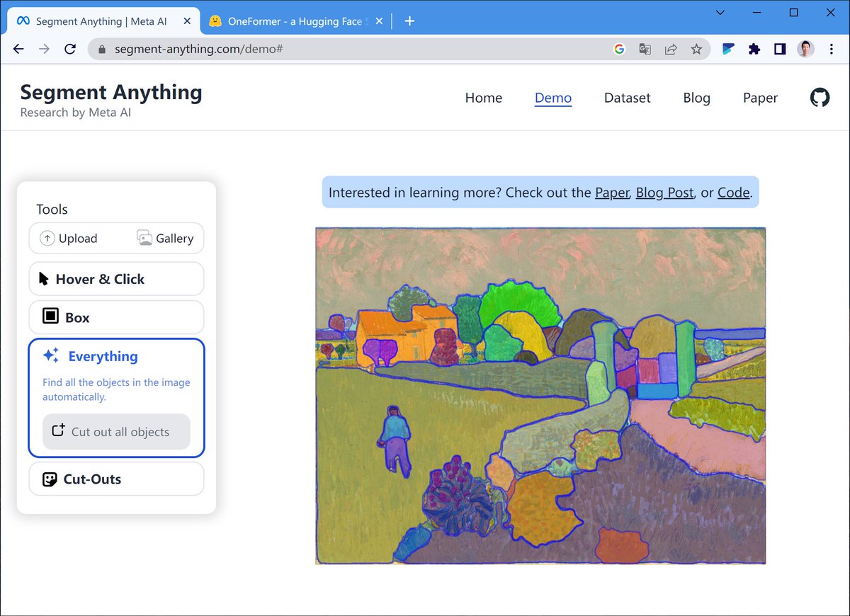Click the Upload button
850x616 pixels.
point(69,239)
